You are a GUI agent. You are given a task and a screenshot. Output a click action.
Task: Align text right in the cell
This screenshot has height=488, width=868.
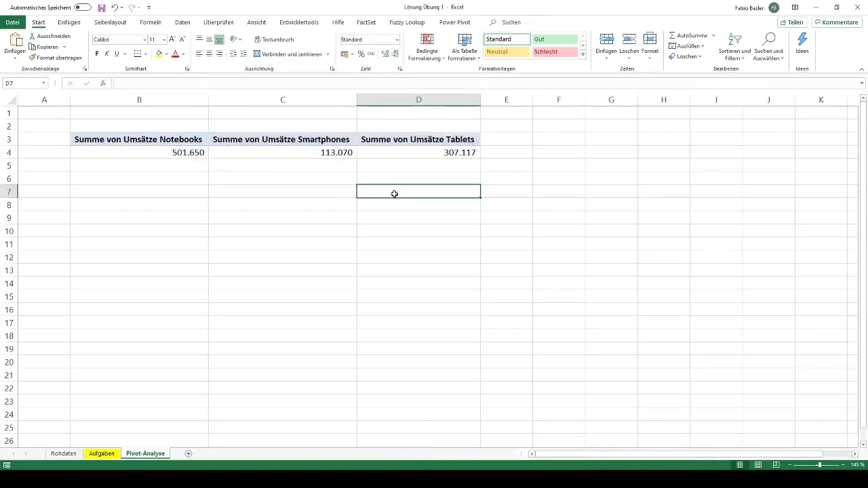coord(219,54)
